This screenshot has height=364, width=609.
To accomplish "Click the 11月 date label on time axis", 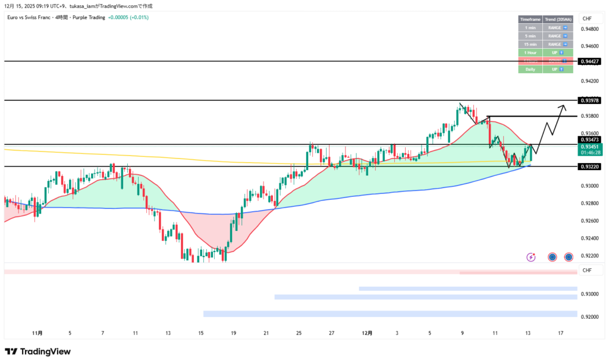I will click(37, 333).
